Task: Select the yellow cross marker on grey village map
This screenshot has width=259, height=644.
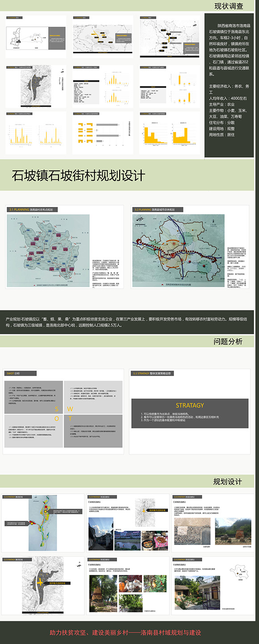Action: [39, 582]
